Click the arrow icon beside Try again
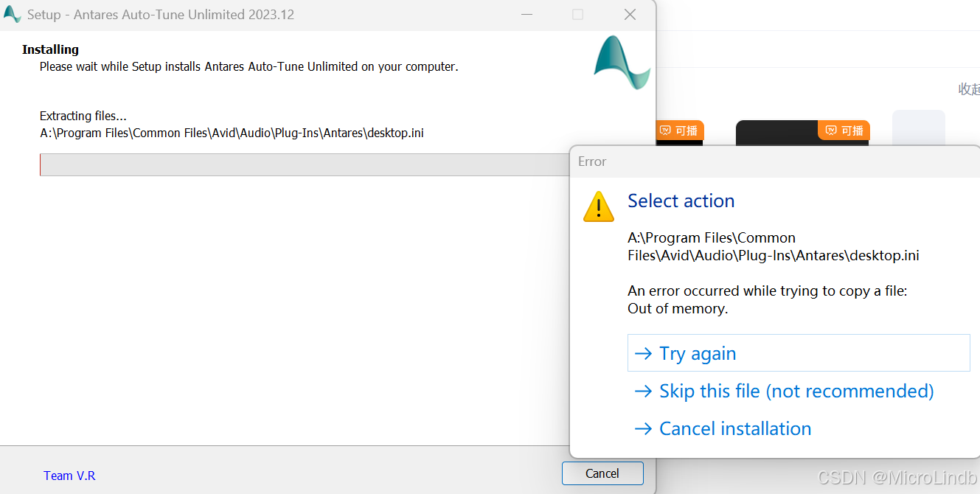The width and height of the screenshot is (980, 494). [x=643, y=353]
